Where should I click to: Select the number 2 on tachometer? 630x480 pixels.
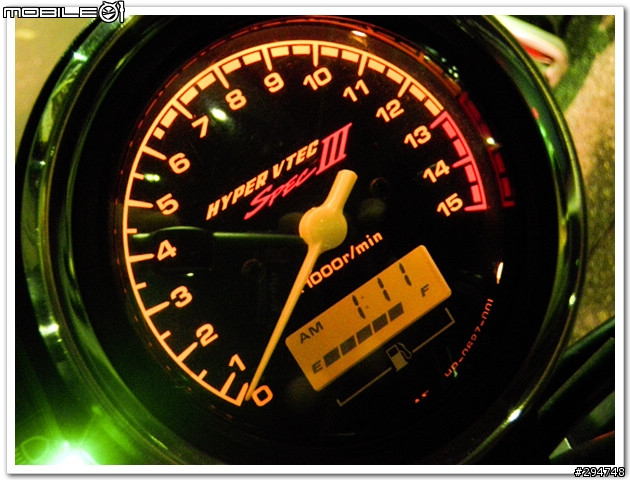(x=207, y=335)
